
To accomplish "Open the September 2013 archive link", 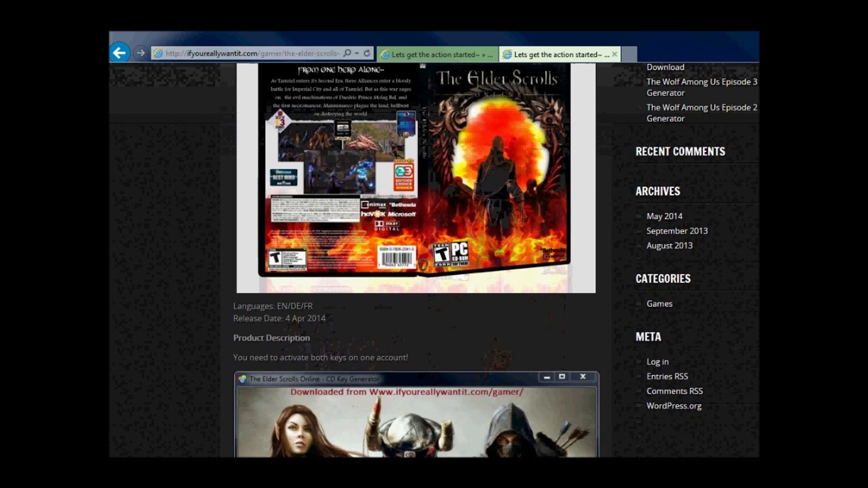I will tap(677, 231).
